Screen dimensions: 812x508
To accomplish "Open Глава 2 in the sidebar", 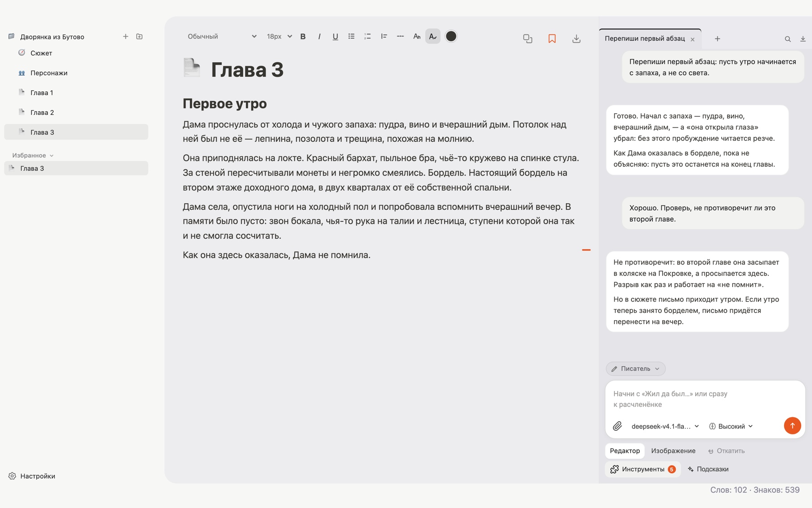I will (x=76, y=113).
